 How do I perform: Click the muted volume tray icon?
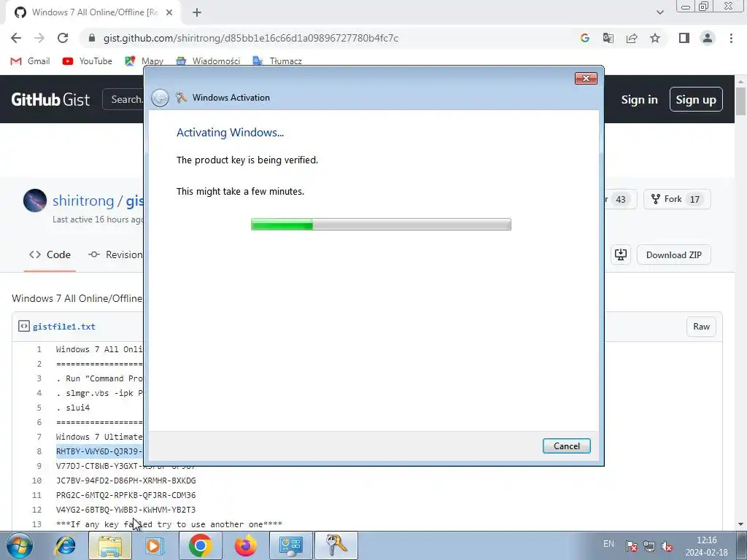[667, 546]
